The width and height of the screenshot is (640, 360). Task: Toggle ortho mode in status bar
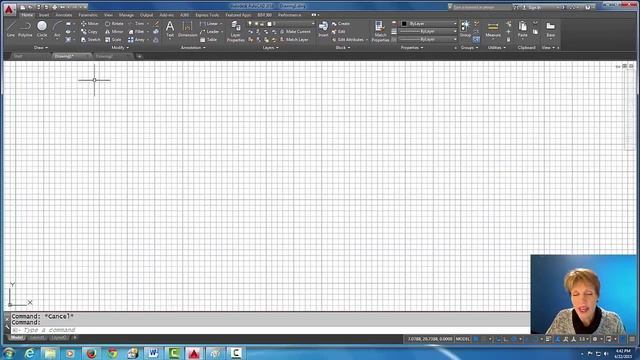click(506, 339)
